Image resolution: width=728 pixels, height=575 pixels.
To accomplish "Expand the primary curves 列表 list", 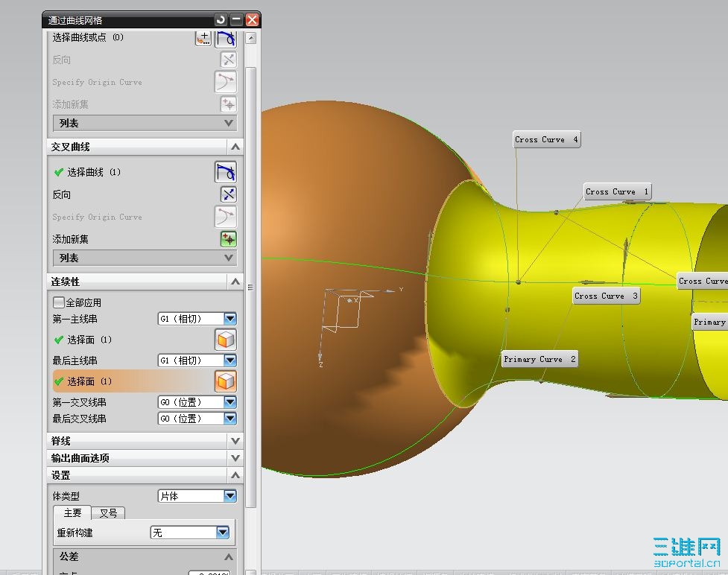I will click(145, 123).
